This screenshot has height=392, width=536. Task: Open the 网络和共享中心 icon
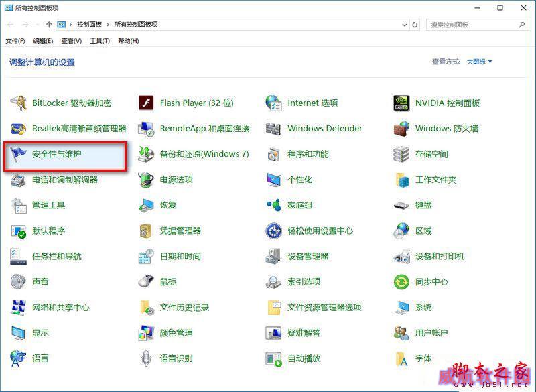pos(18,308)
